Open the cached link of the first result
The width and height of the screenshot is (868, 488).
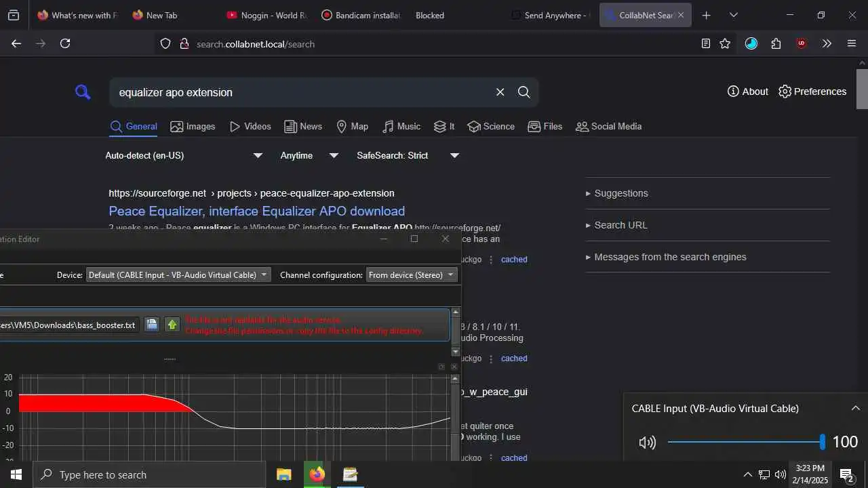[514, 260]
